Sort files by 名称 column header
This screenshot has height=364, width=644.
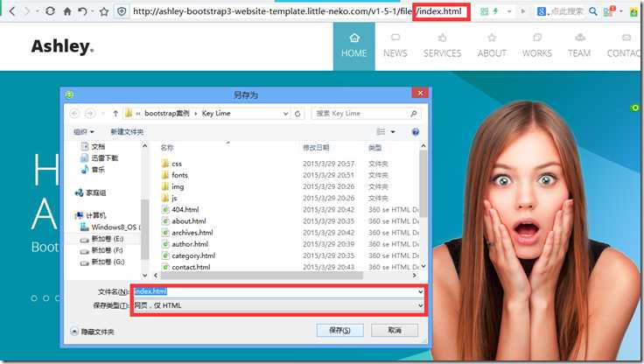(x=167, y=148)
